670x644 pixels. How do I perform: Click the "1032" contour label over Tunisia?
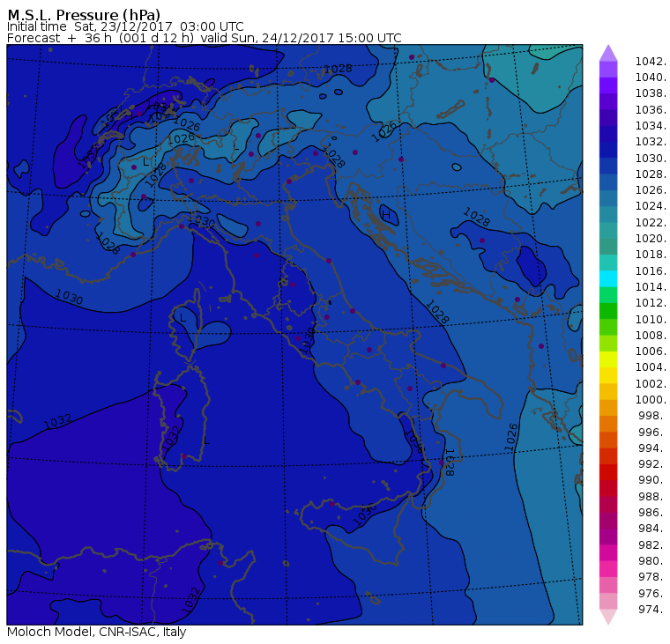tap(190, 600)
